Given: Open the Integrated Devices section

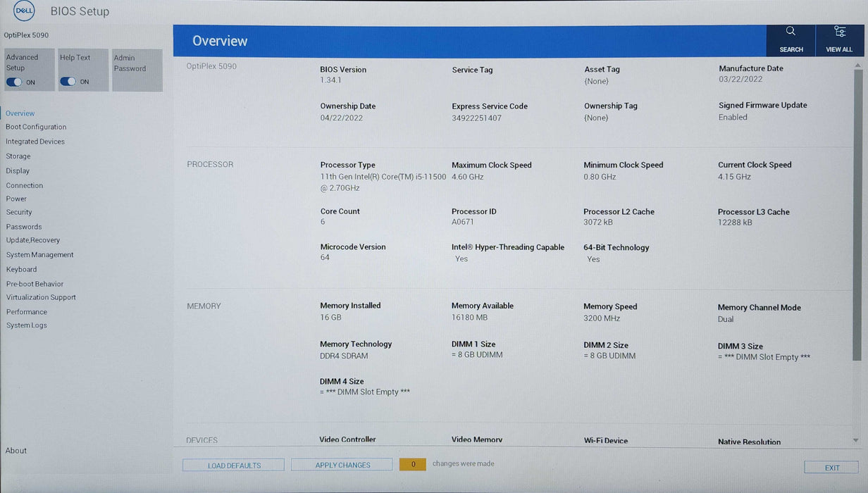Looking at the screenshot, I should click(x=35, y=142).
